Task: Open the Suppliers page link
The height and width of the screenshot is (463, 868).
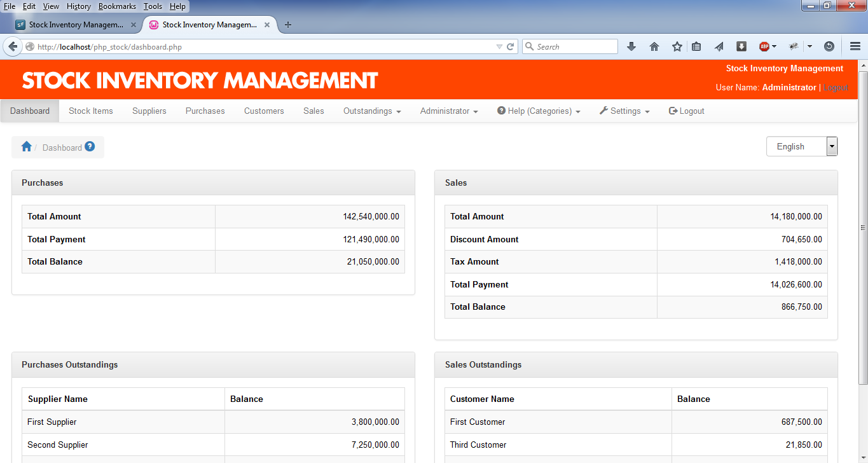Action: pyautogui.click(x=149, y=111)
